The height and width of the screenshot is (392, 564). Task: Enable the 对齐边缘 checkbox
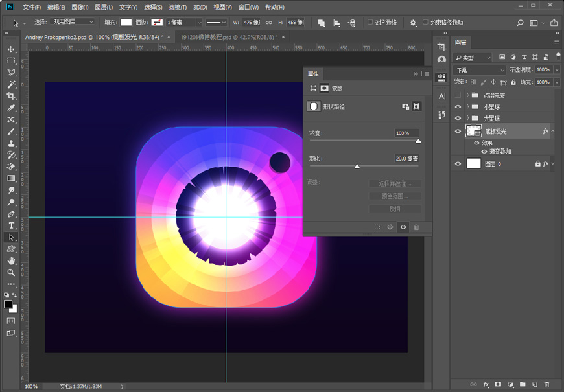(x=370, y=22)
